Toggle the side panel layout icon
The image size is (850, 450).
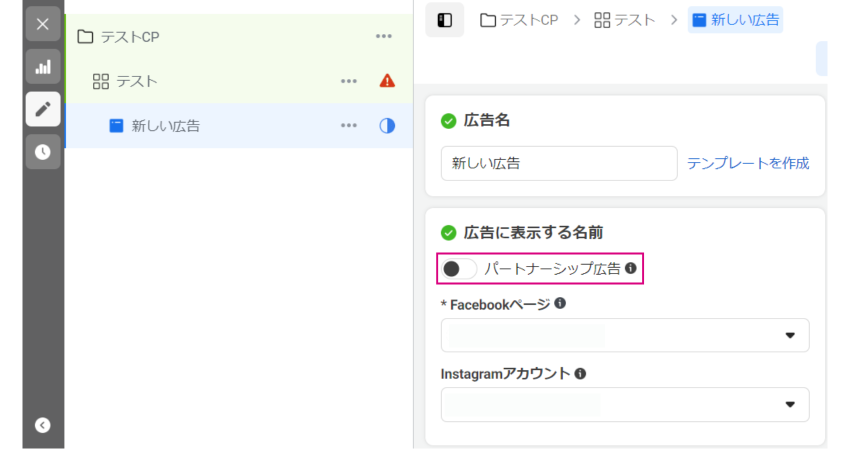(x=445, y=20)
